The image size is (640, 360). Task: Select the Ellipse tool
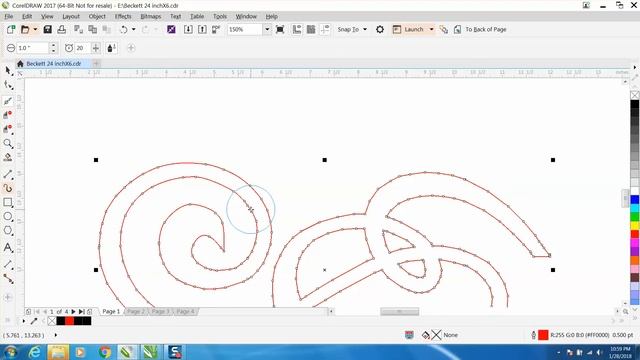pos(8,217)
